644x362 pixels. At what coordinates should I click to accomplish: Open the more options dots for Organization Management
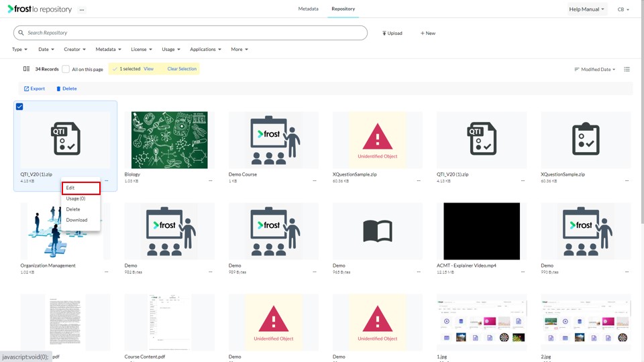tap(107, 271)
